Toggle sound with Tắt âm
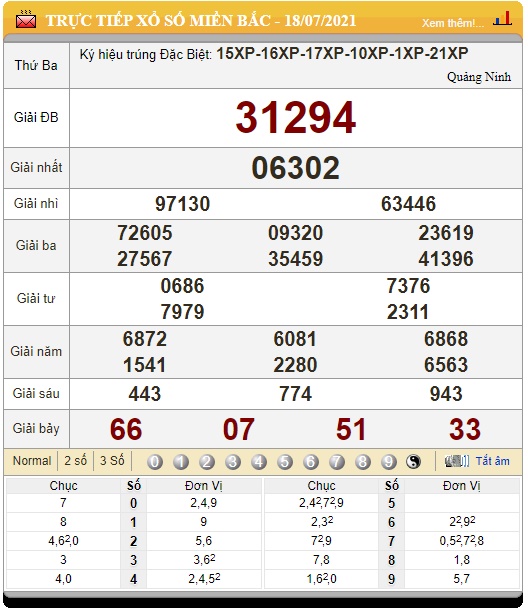Viewport: 528px width, 612px height. point(492,461)
